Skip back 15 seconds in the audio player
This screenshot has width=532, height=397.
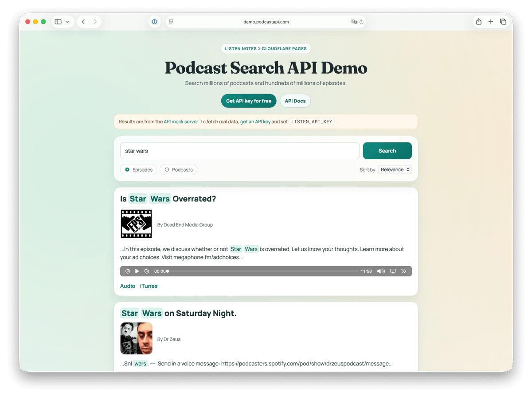tap(128, 271)
